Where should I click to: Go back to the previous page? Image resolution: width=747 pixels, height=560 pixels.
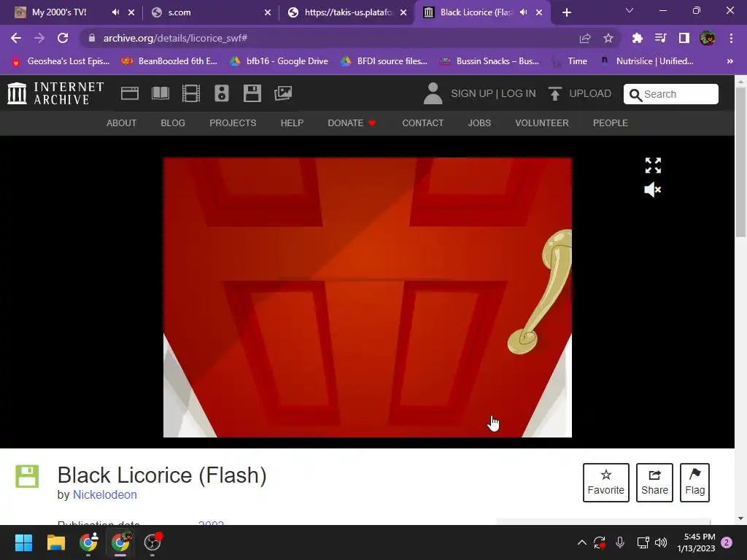tap(16, 38)
